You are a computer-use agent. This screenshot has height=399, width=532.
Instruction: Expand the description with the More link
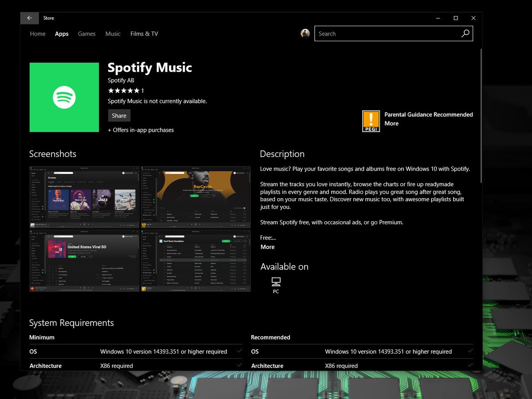click(x=267, y=247)
